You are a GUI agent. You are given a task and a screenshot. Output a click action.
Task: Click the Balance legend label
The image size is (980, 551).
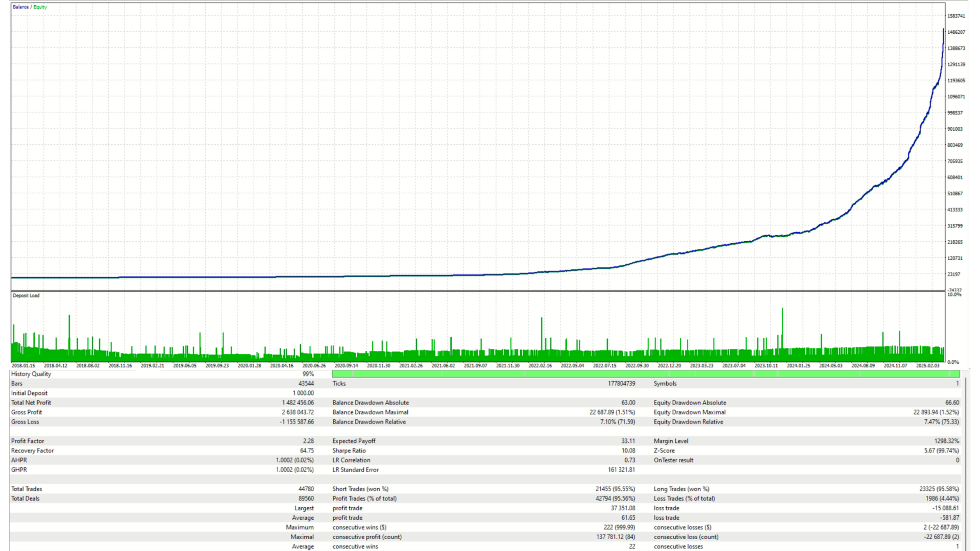pos(20,7)
